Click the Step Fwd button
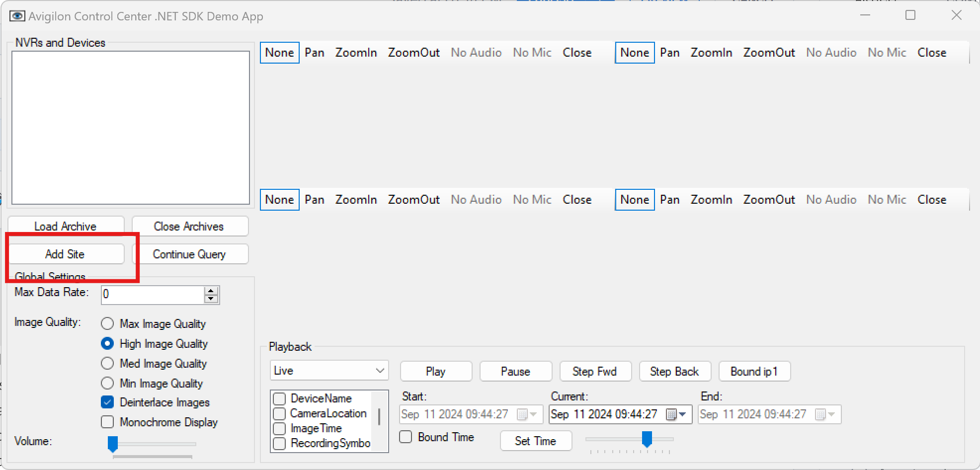The width and height of the screenshot is (980, 470). (595, 371)
